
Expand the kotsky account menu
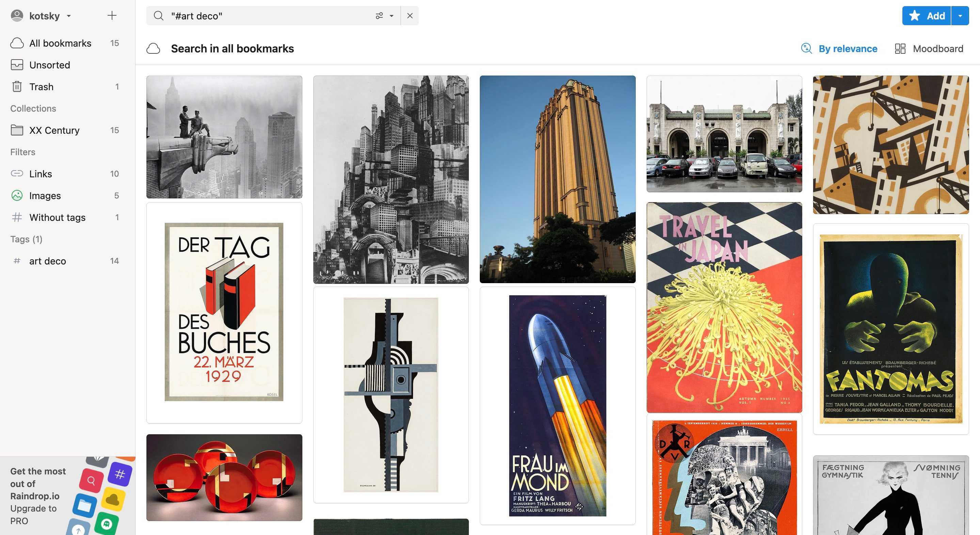tap(45, 16)
